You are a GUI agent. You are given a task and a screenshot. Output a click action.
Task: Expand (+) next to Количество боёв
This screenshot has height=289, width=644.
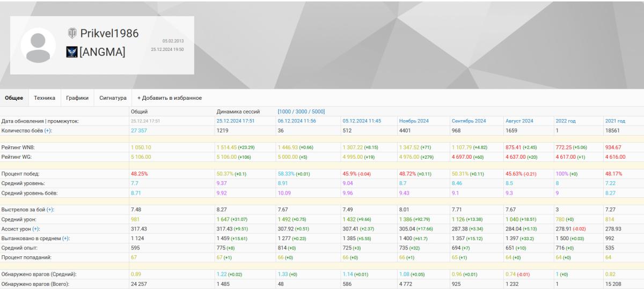(48, 131)
